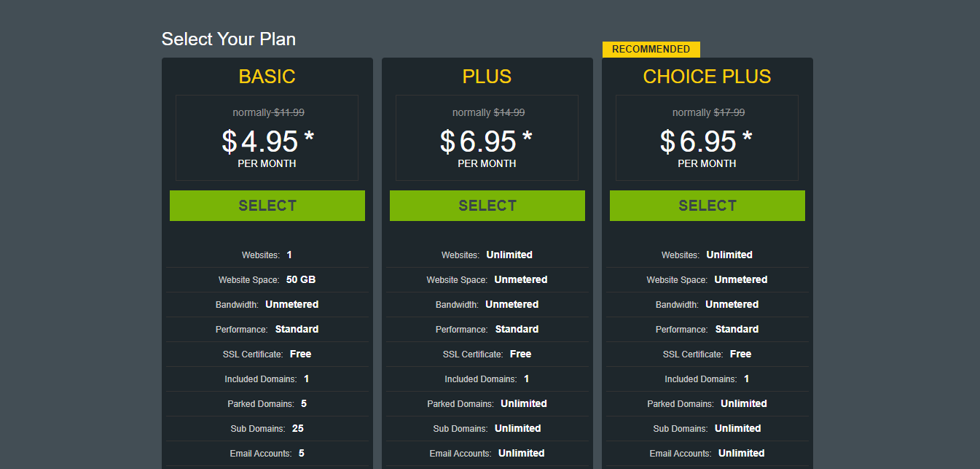Click the Select Your Plan heading

(x=229, y=39)
